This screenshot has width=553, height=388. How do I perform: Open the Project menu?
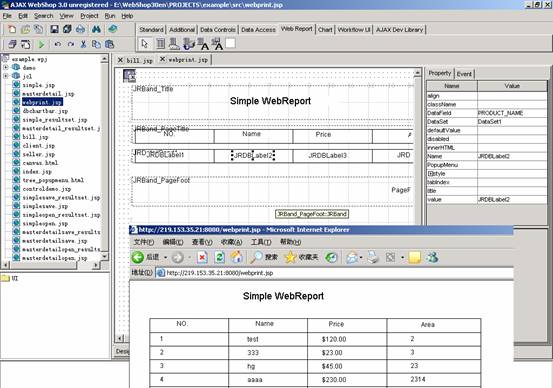point(89,16)
